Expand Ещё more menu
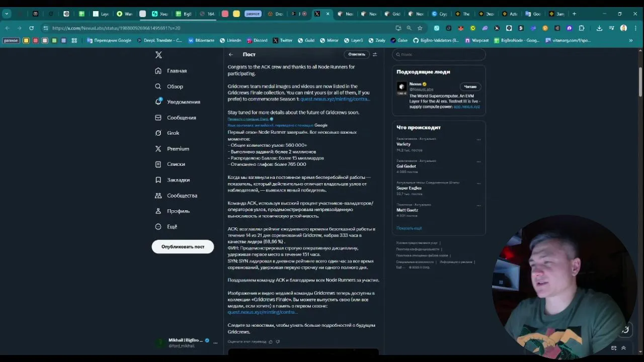644x362 pixels. click(166, 227)
